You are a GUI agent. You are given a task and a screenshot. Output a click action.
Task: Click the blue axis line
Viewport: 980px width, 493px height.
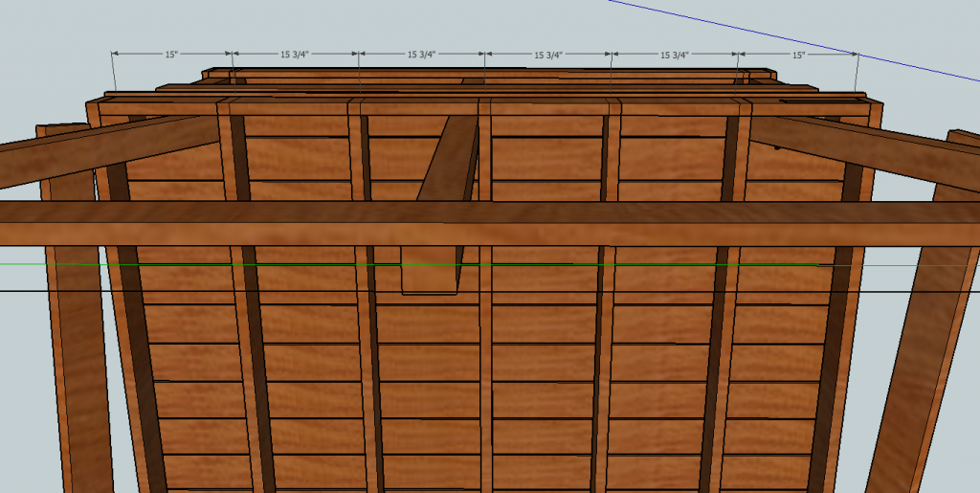click(x=793, y=40)
